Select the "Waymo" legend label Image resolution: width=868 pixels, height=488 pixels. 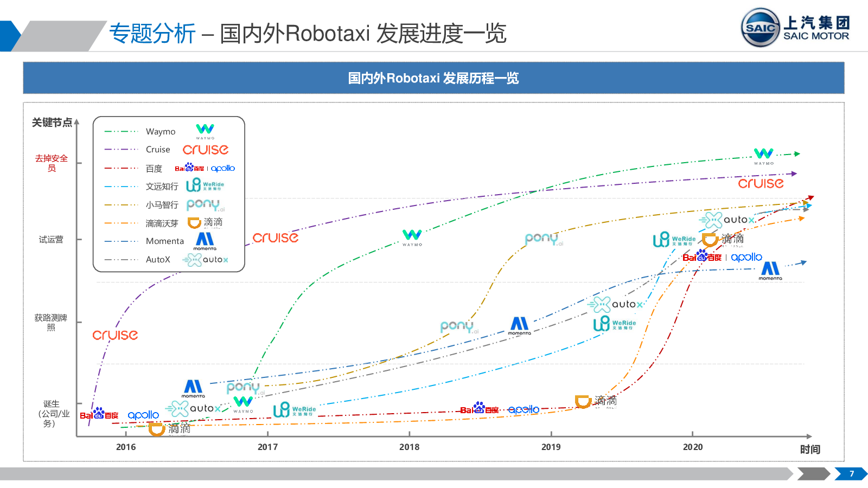(x=161, y=132)
